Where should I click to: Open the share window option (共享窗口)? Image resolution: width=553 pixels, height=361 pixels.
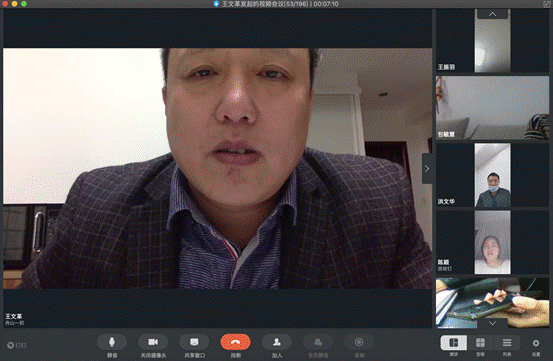pyautogui.click(x=194, y=342)
